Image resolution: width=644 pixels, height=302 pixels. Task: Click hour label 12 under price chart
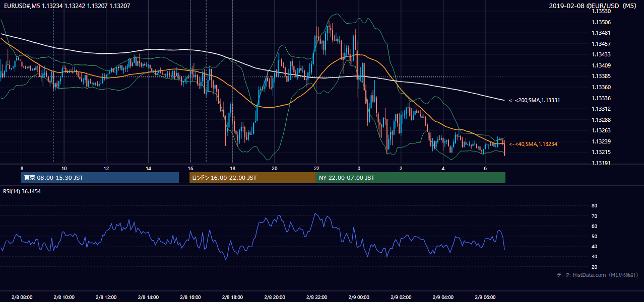pyautogui.click(x=106, y=168)
